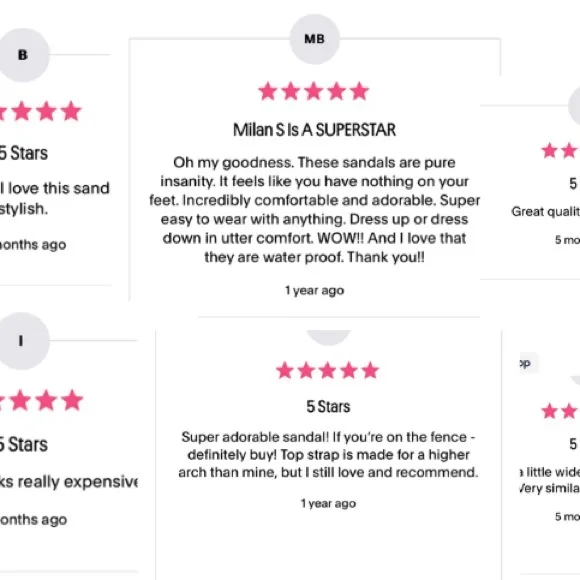Click star rating above Super adorable sandal review
Viewport: 580px width, 580px height.
pyautogui.click(x=328, y=370)
